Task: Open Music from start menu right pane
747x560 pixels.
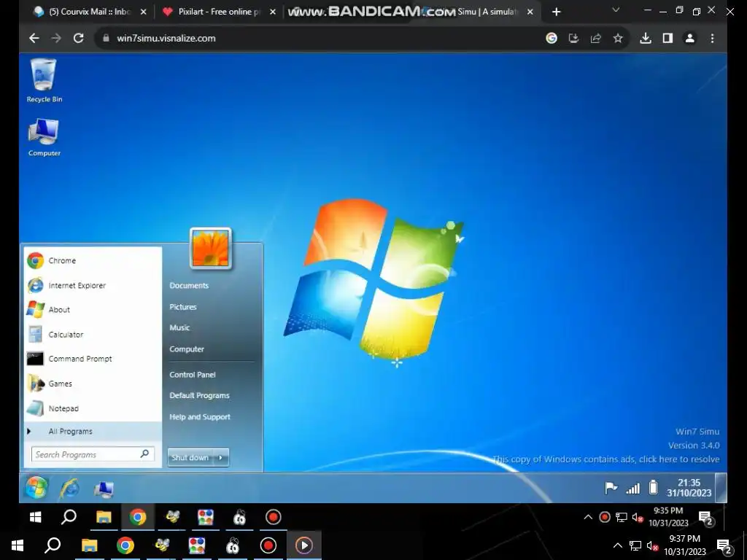Action: [x=179, y=327]
